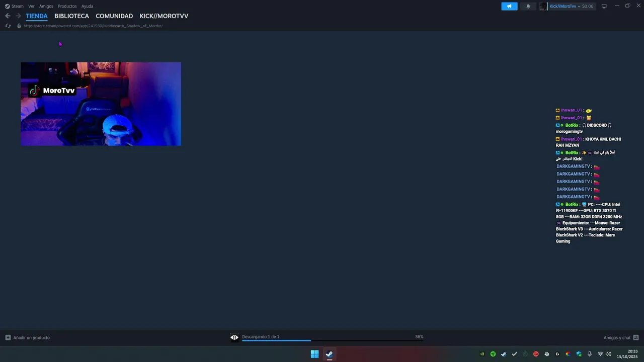Click the checkmark tray icon
Image resolution: width=644 pixels, height=362 pixels.
click(514, 354)
